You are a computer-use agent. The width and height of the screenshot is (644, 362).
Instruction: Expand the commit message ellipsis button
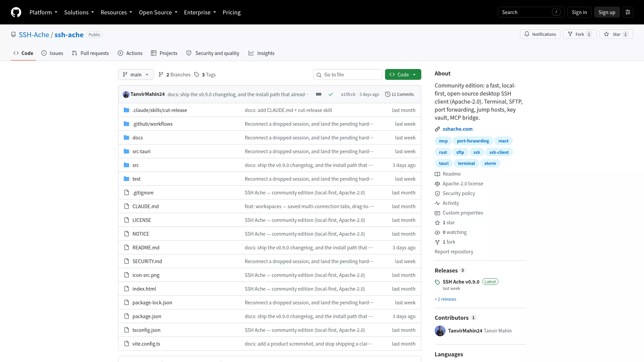tap(319, 95)
